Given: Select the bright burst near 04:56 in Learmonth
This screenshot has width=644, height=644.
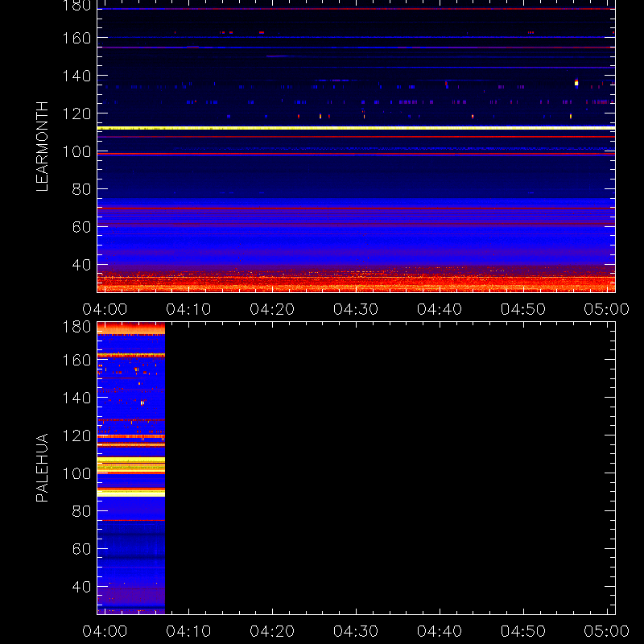Looking at the screenshot, I should click(x=576, y=82).
